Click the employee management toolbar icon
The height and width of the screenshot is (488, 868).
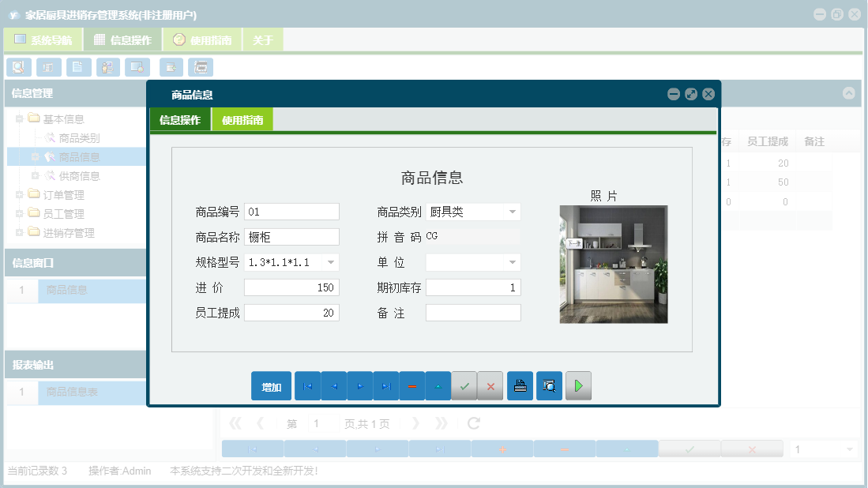click(107, 67)
